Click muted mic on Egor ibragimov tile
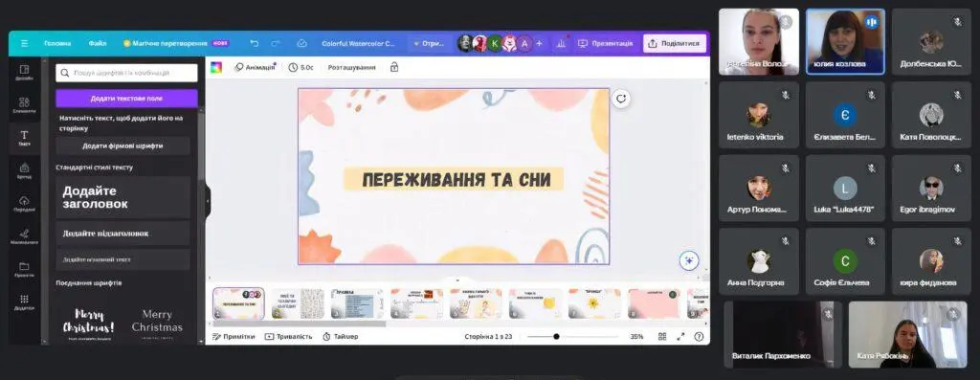 pos(957,168)
